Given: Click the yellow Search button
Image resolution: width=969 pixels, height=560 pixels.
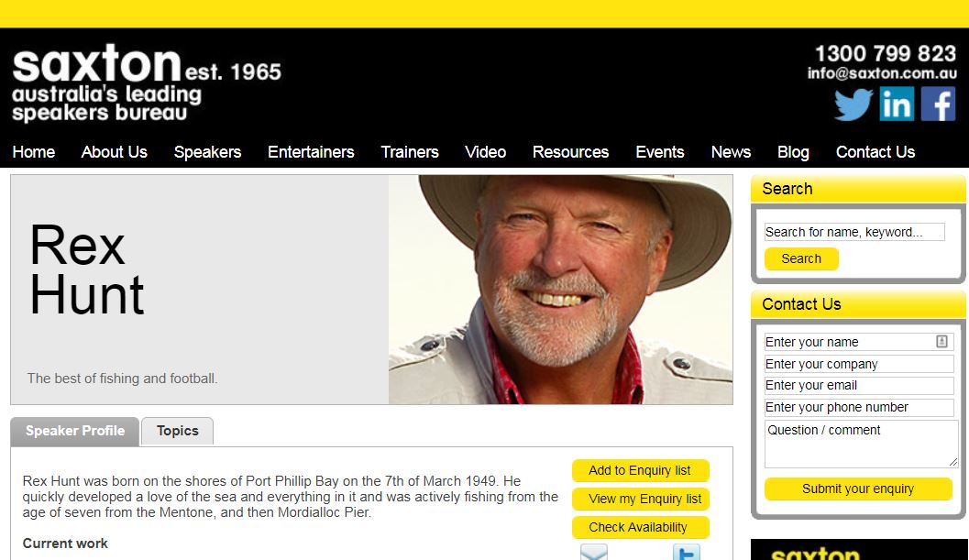Looking at the screenshot, I should pos(801,259).
